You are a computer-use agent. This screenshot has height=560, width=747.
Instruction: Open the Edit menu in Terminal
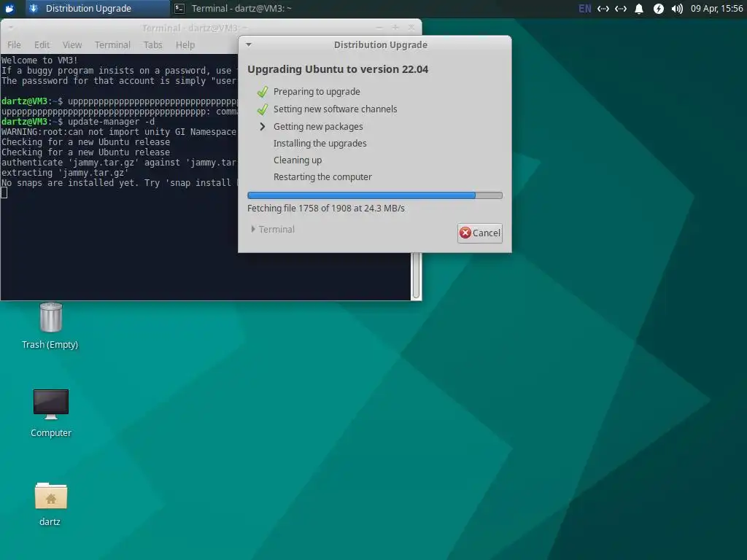point(42,44)
